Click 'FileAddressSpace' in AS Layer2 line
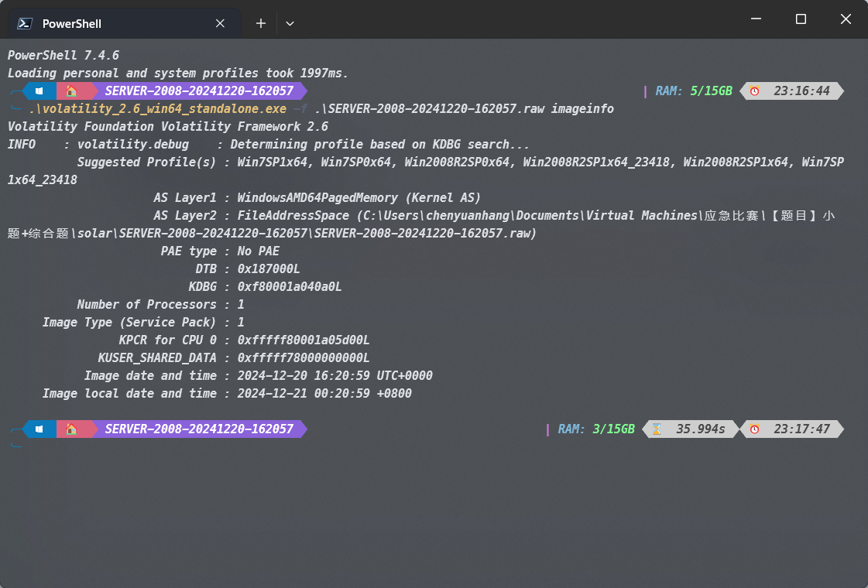The image size is (868, 588). point(293,215)
